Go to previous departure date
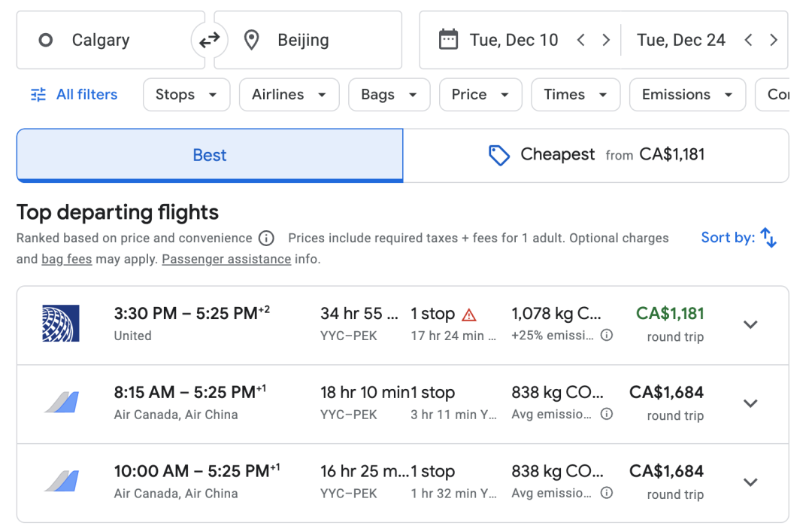 tap(581, 40)
